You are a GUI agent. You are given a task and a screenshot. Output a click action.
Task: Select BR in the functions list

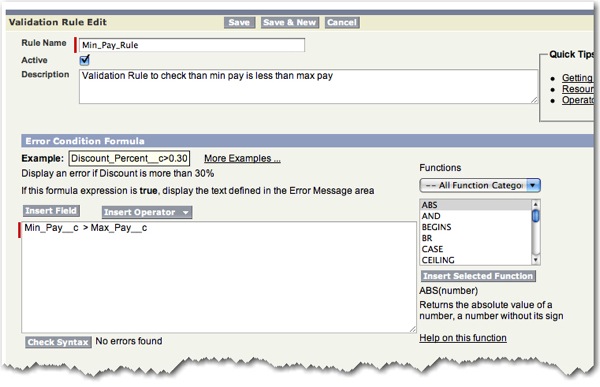(476, 238)
